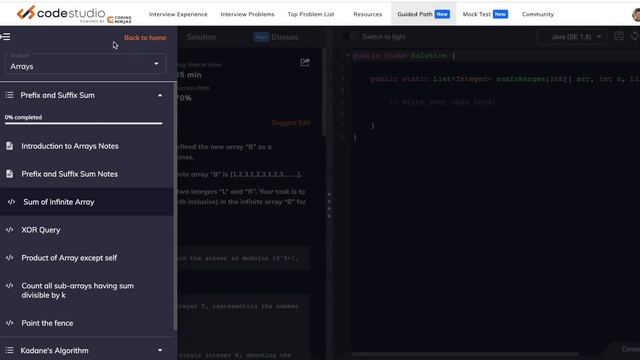
Task: Collapse the Prefix and Suffix Sum section
Action: click(x=160, y=95)
